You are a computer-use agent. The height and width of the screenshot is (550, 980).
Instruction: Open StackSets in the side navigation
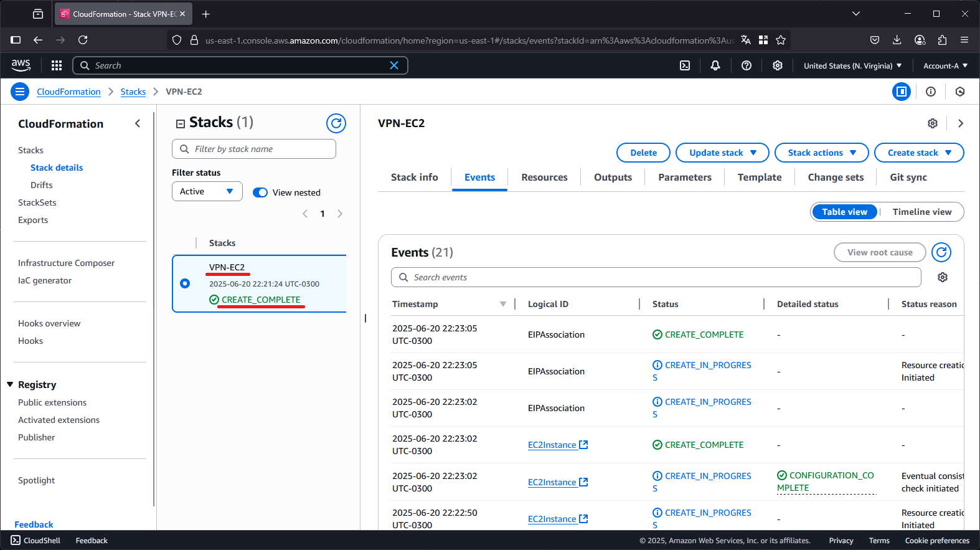[x=37, y=202]
